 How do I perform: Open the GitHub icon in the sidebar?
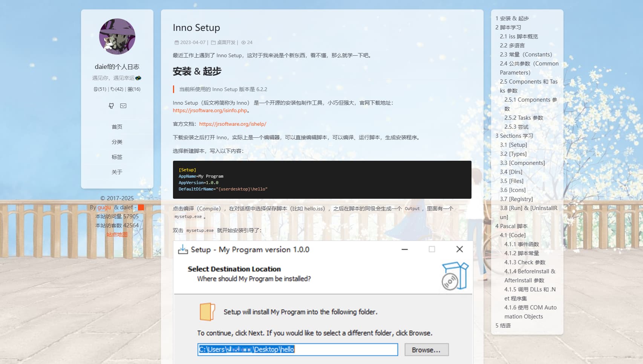[111, 106]
